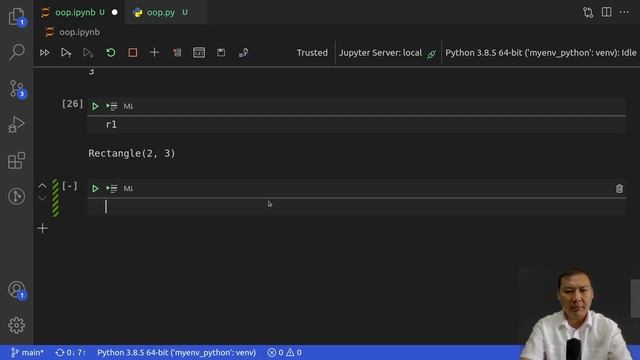Split the editor right
Viewport: 640px width, 360px height.
coord(607,12)
